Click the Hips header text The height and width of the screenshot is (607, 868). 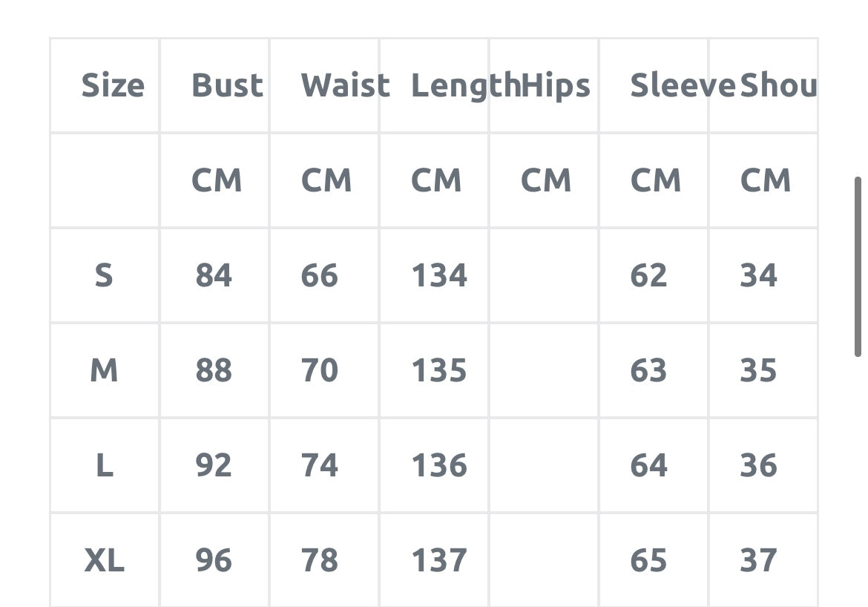pyautogui.click(x=556, y=85)
